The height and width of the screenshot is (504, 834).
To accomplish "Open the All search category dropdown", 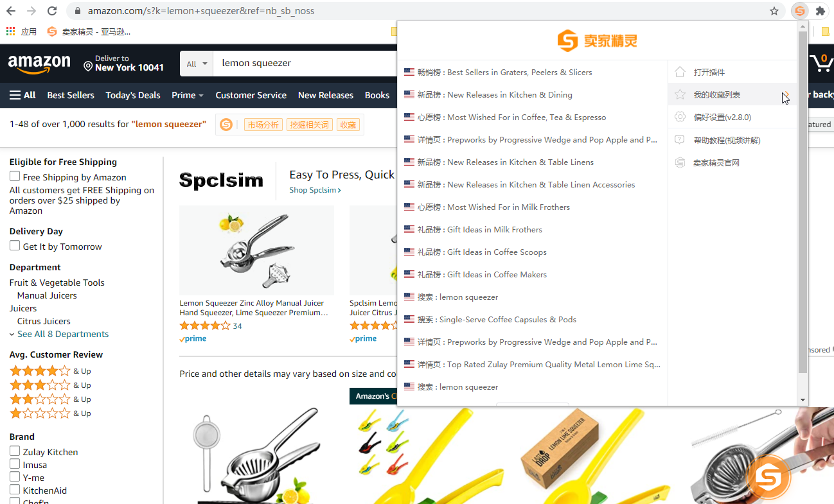I will 197,64.
